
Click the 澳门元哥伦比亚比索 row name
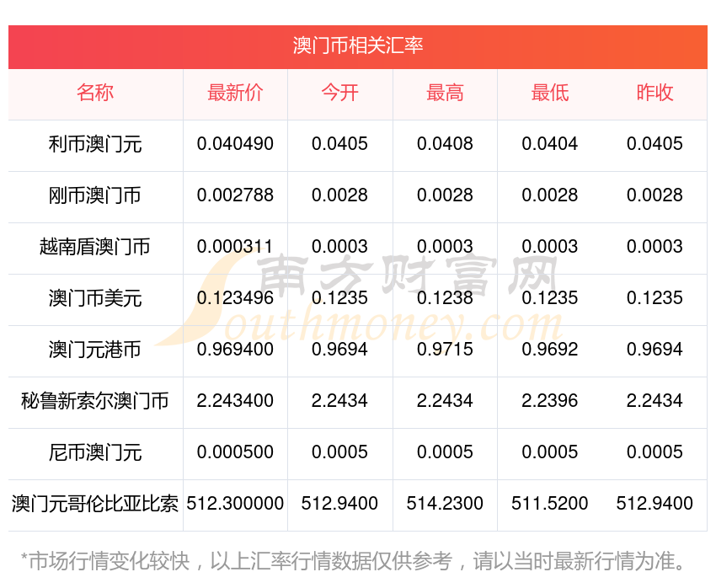click(95, 504)
